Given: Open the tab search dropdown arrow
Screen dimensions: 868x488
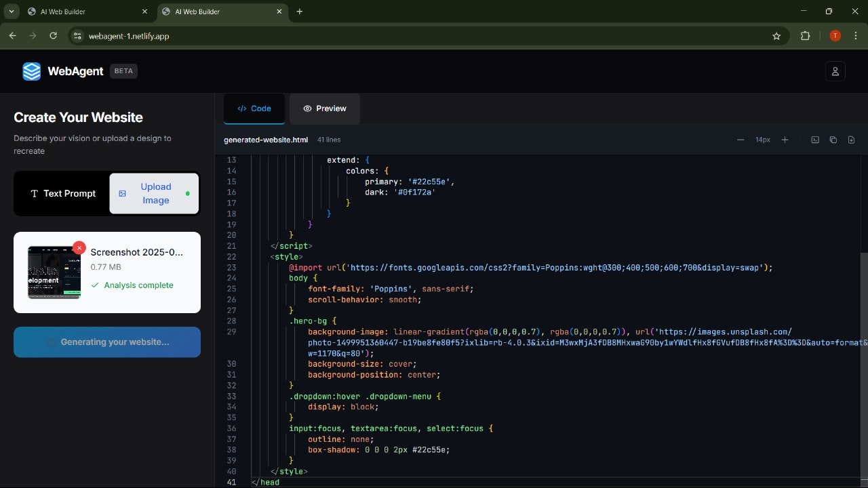Looking at the screenshot, I should [x=12, y=12].
